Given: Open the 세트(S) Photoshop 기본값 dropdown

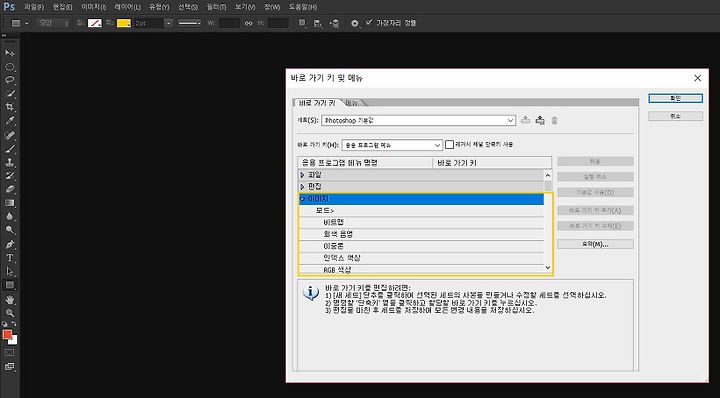Looking at the screenshot, I should [x=418, y=120].
